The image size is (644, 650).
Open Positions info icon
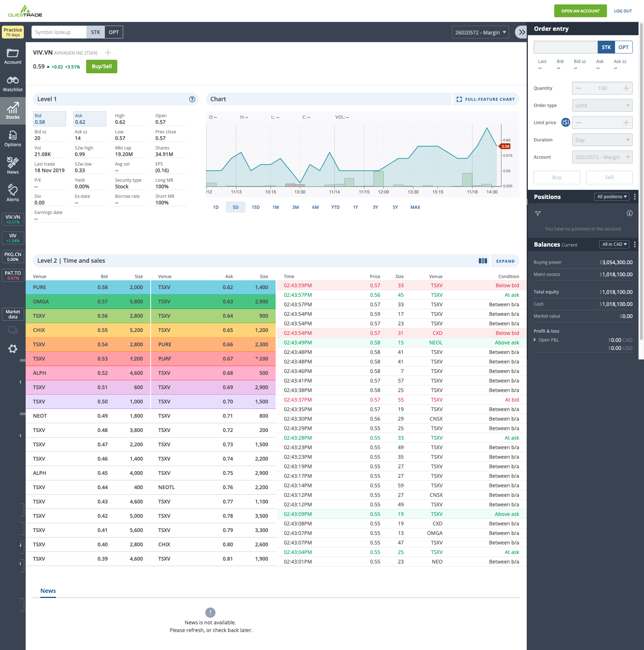(x=630, y=213)
